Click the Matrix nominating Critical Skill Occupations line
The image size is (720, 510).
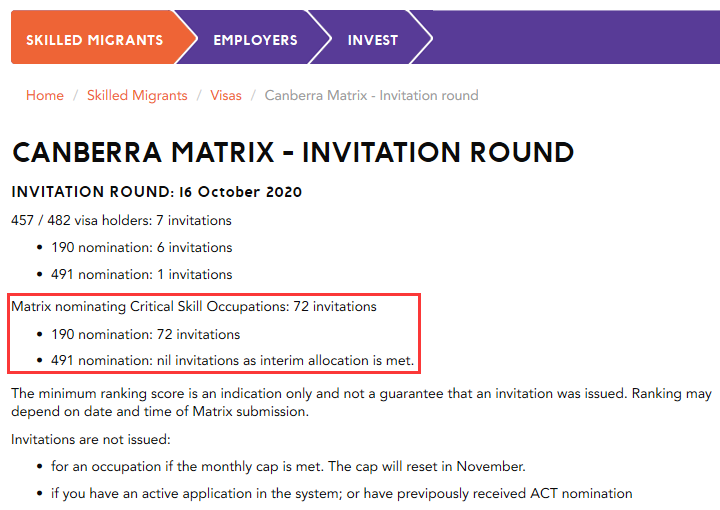194,306
